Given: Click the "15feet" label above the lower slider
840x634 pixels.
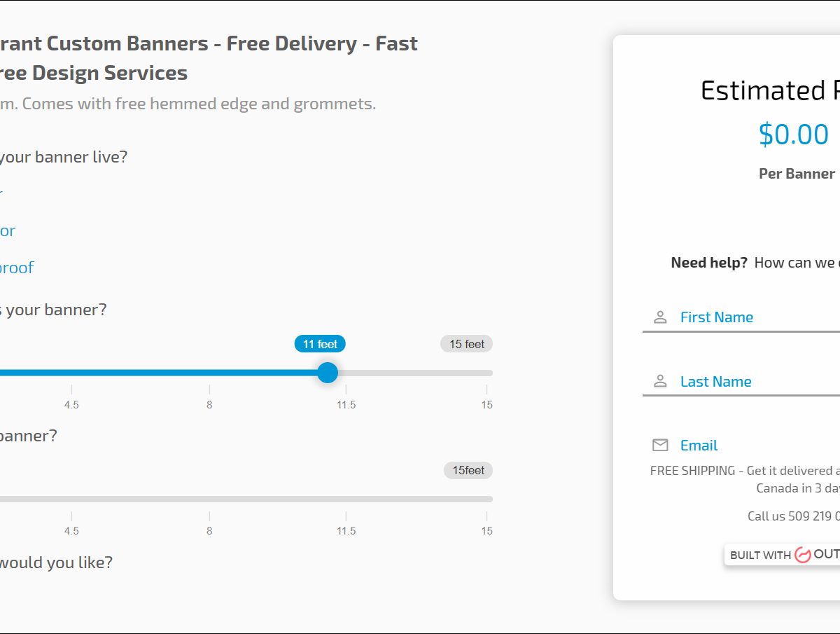Looking at the screenshot, I should tap(468, 470).
